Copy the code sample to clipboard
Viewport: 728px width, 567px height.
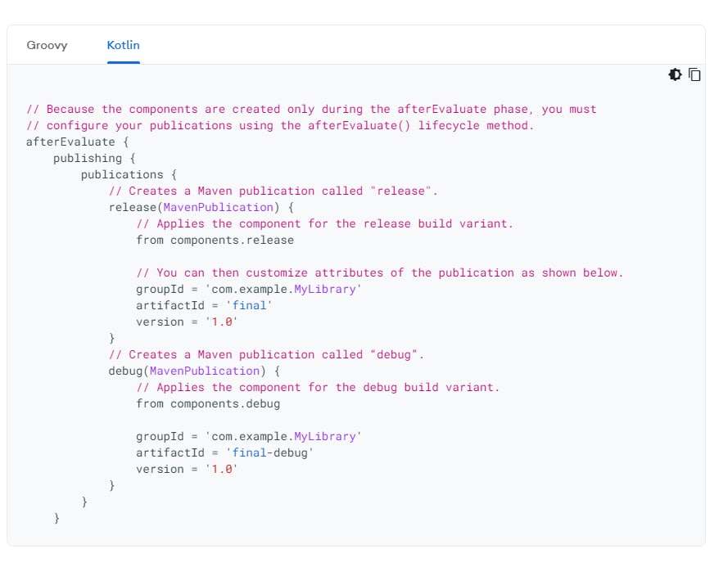[x=694, y=74]
